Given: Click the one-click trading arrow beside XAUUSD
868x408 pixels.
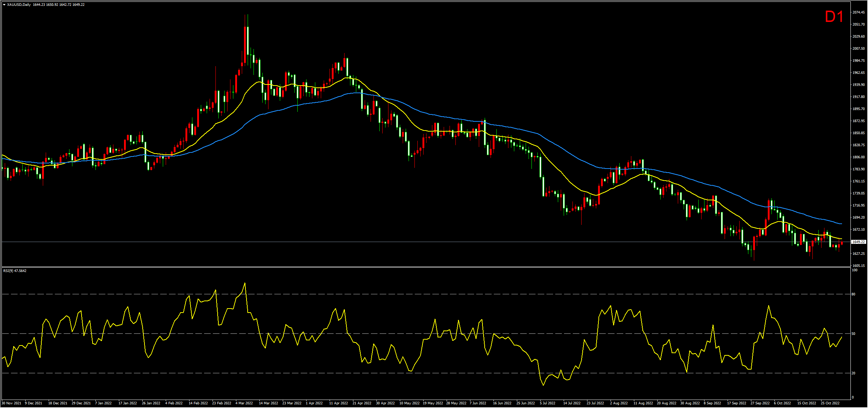Looking at the screenshot, I should (4, 5).
